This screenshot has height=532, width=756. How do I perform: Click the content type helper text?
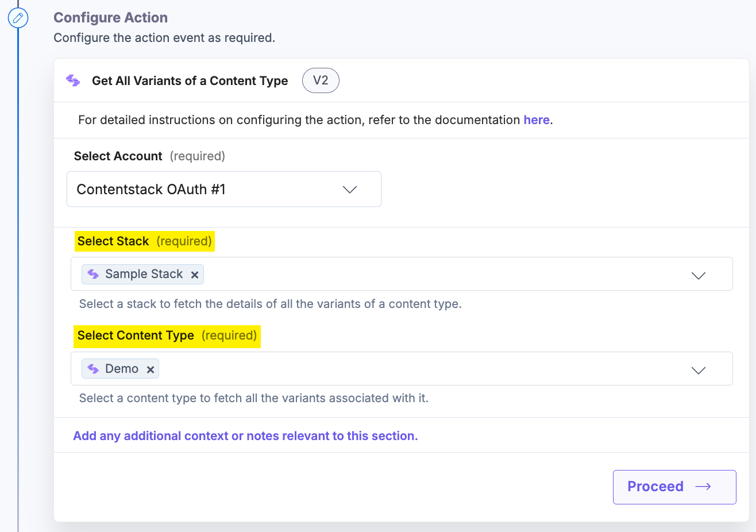pos(254,398)
